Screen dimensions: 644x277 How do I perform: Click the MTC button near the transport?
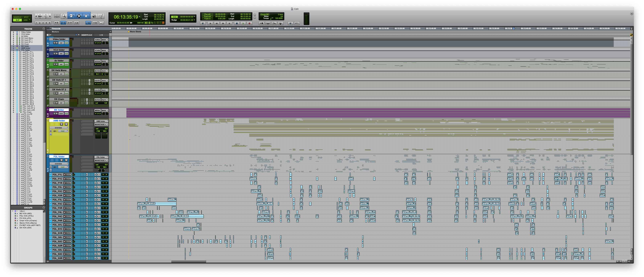[296, 23]
